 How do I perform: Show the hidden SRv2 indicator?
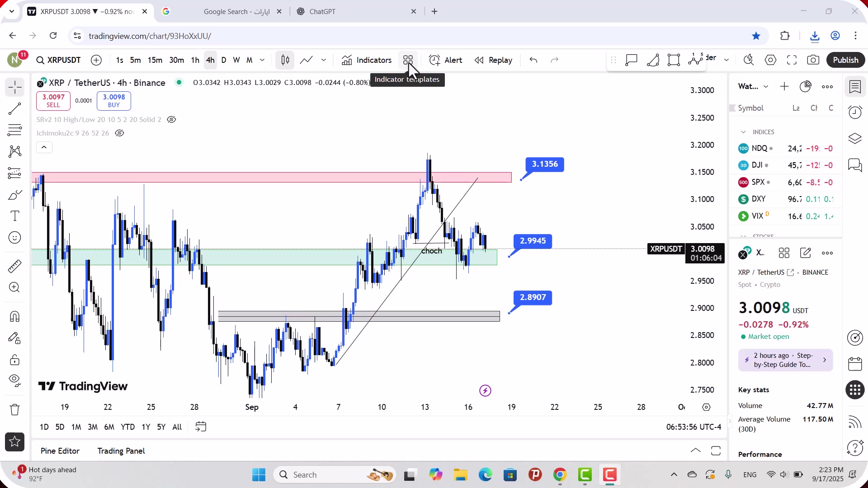coord(171,120)
